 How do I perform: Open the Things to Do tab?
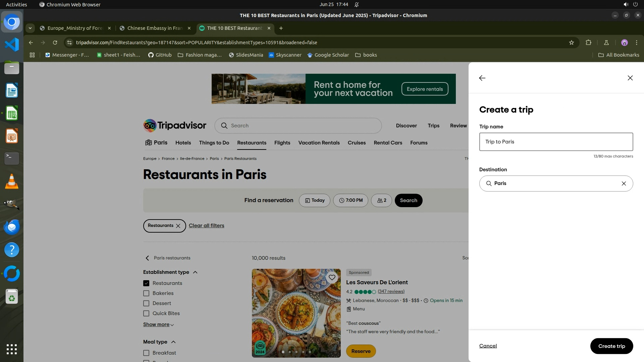pyautogui.click(x=214, y=143)
